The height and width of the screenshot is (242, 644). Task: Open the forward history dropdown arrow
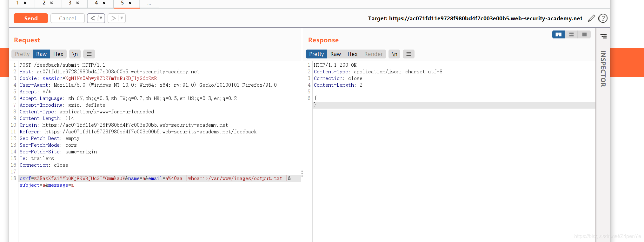(x=122, y=18)
